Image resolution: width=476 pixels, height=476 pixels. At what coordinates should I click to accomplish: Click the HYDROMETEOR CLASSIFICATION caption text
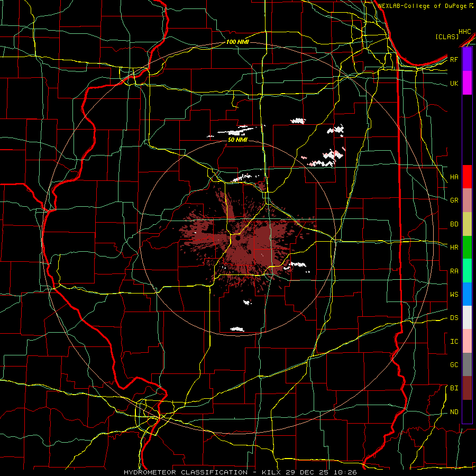[186, 472]
